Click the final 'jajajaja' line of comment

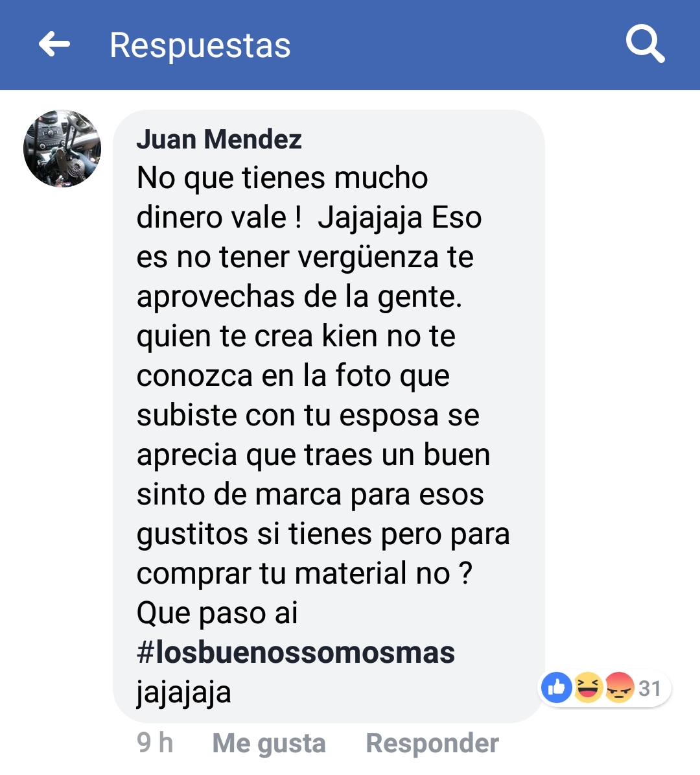pos(184,693)
